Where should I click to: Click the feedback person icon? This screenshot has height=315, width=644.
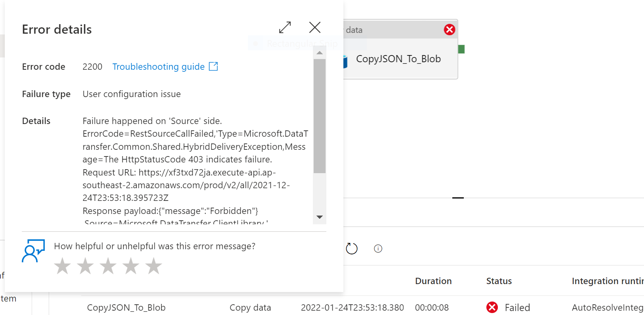(33, 250)
